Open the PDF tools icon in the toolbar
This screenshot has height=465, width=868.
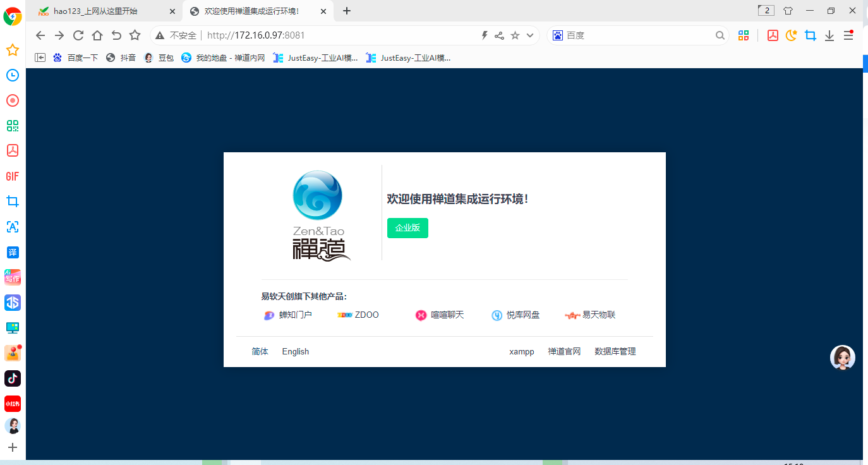coord(773,35)
